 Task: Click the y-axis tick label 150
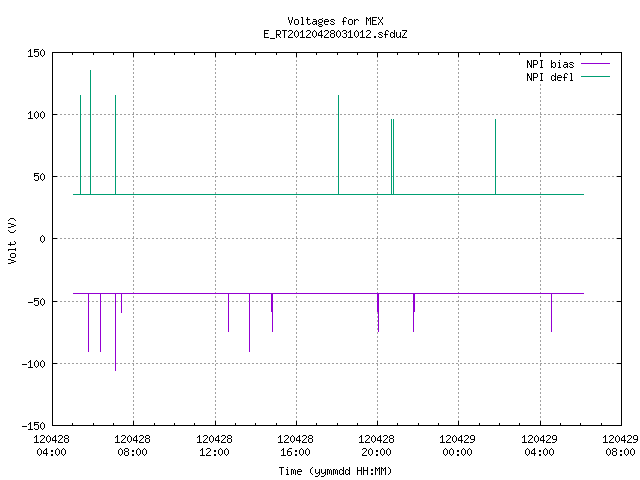click(x=36, y=53)
